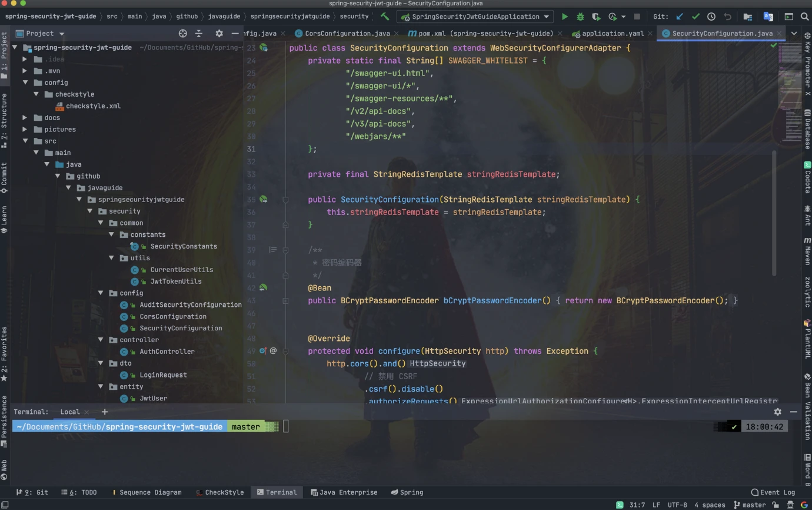
Task: Locate current file in Project tree
Action: [182, 34]
